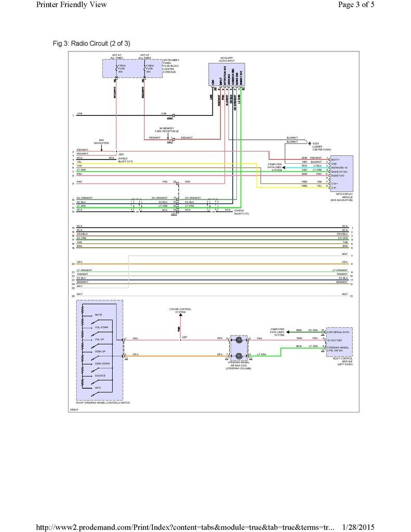Click the 'VOL UP' switch label
The image size is (411, 532).
(99, 339)
